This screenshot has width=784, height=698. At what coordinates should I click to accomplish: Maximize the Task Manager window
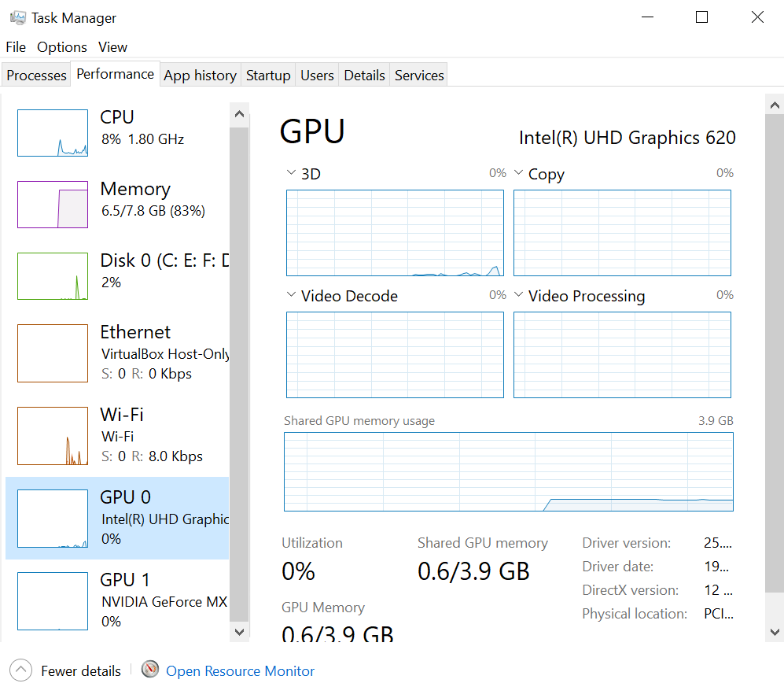(x=701, y=17)
